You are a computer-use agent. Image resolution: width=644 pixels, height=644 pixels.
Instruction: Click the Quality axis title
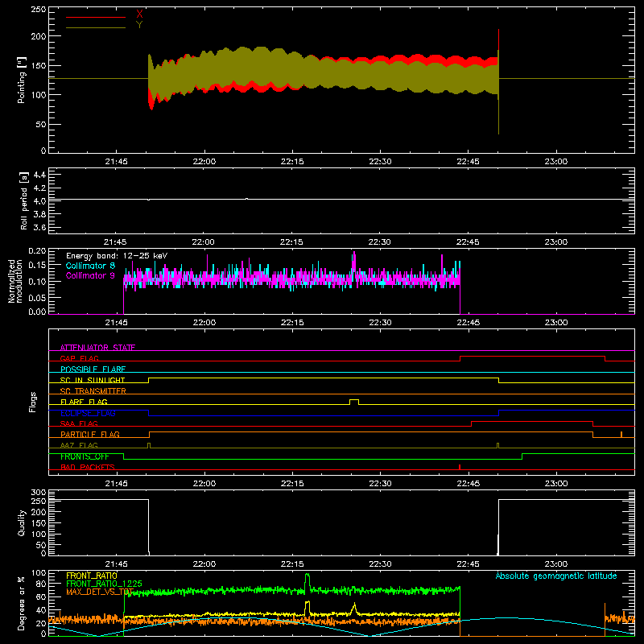tap(22, 522)
